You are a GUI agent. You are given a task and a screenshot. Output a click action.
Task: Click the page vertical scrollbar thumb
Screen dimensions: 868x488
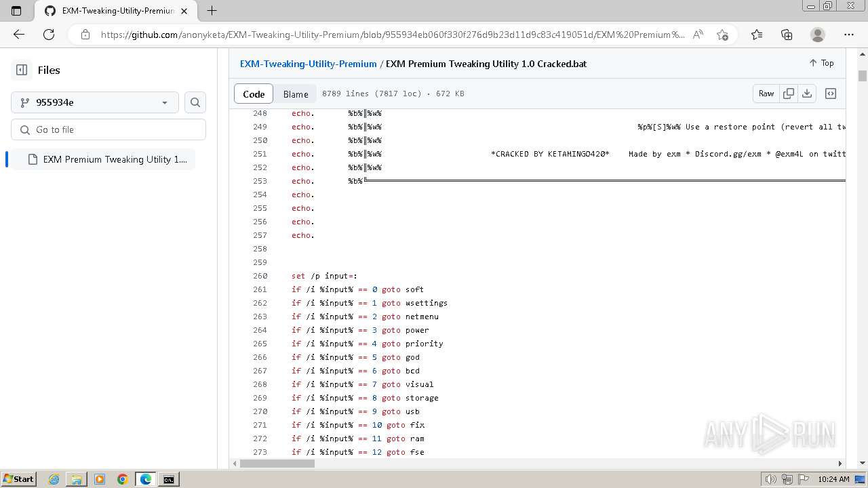(x=863, y=76)
